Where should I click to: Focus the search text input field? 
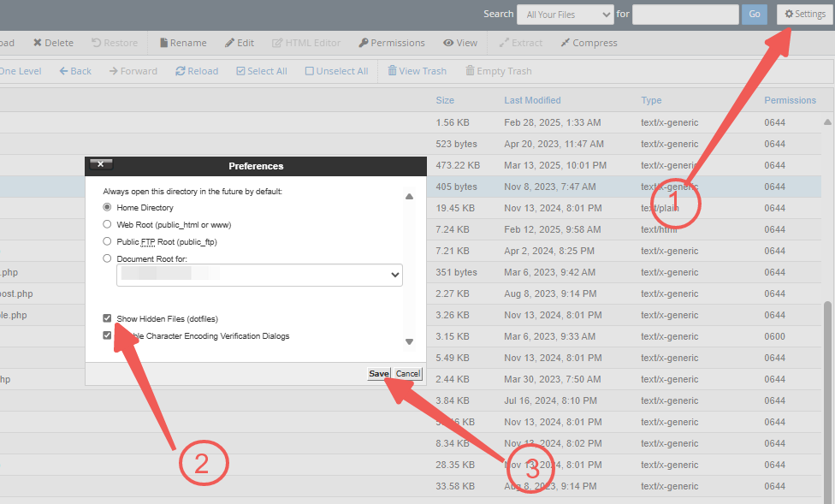[685, 15]
